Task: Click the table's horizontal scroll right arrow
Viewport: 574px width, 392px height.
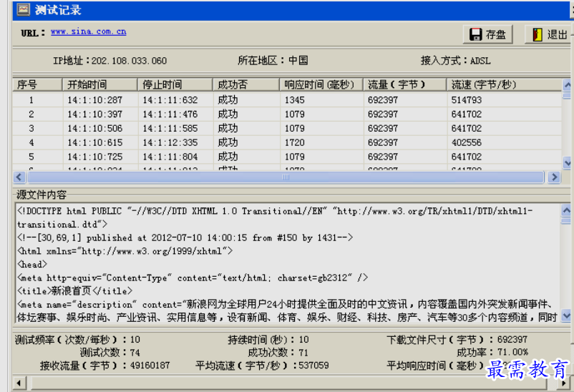Action: [554, 177]
